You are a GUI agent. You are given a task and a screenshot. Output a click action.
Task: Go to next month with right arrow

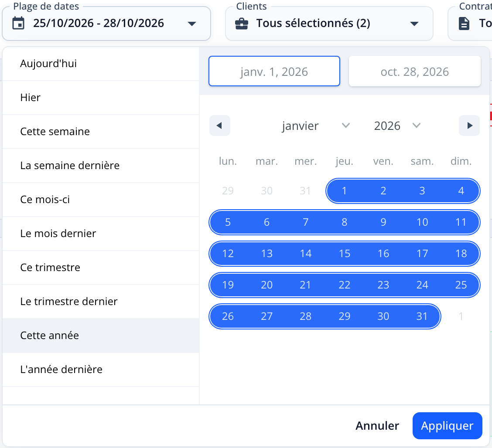coord(469,126)
